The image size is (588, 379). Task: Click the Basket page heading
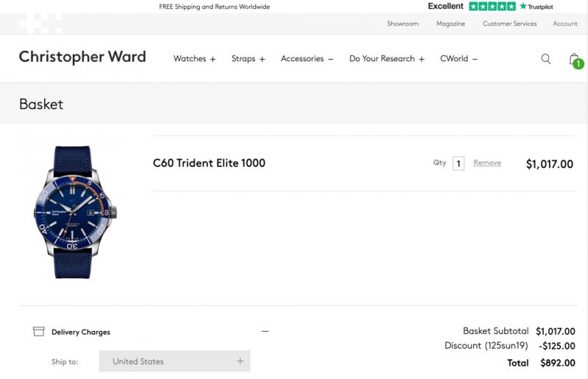click(41, 104)
